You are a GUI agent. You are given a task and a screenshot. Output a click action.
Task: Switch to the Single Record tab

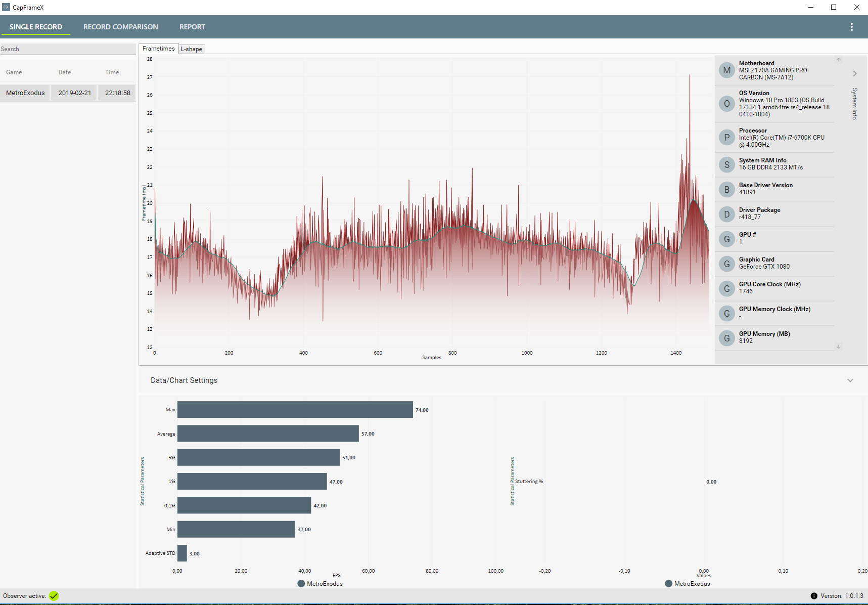point(36,27)
